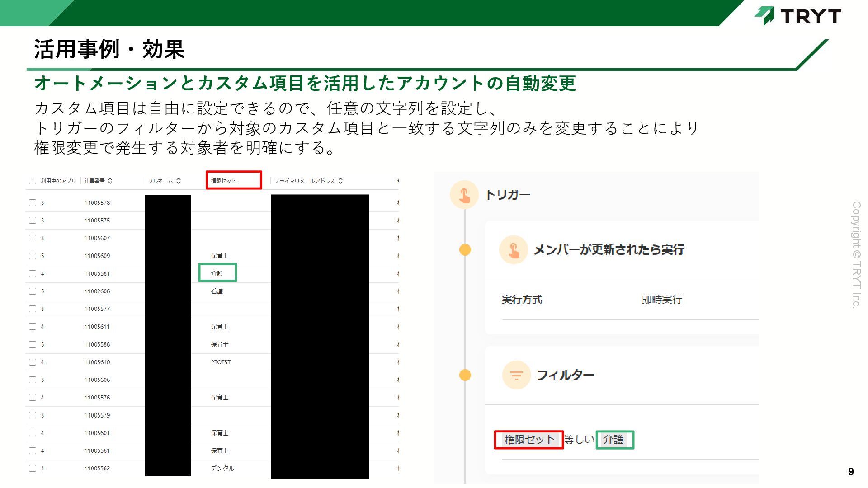Click the second orange timeline dot beside フィルター
The image size is (868, 488).
pyautogui.click(x=465, y=375)
